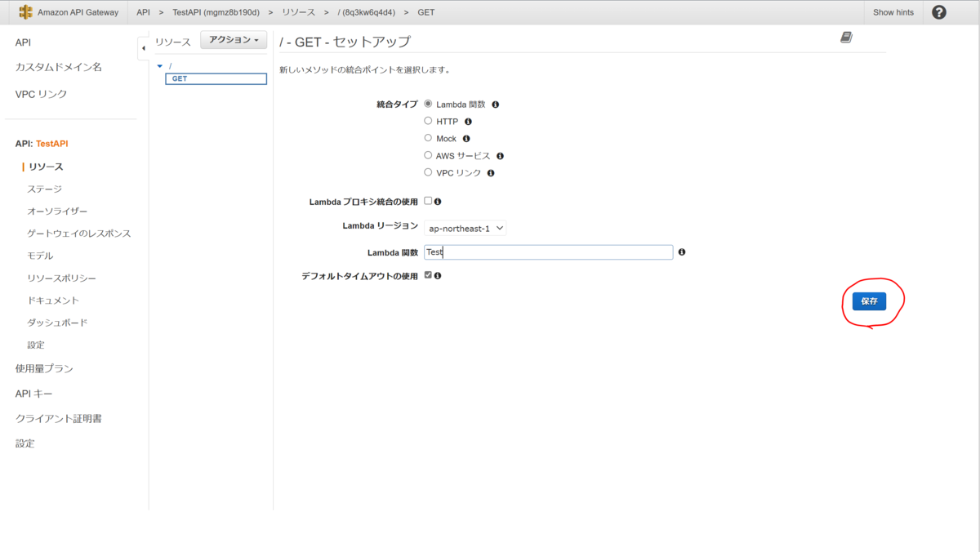Image resolution: width=980 pixels, height=552 pixels.
Task: Open モデル in the sidebar
Action: [40, 256]
